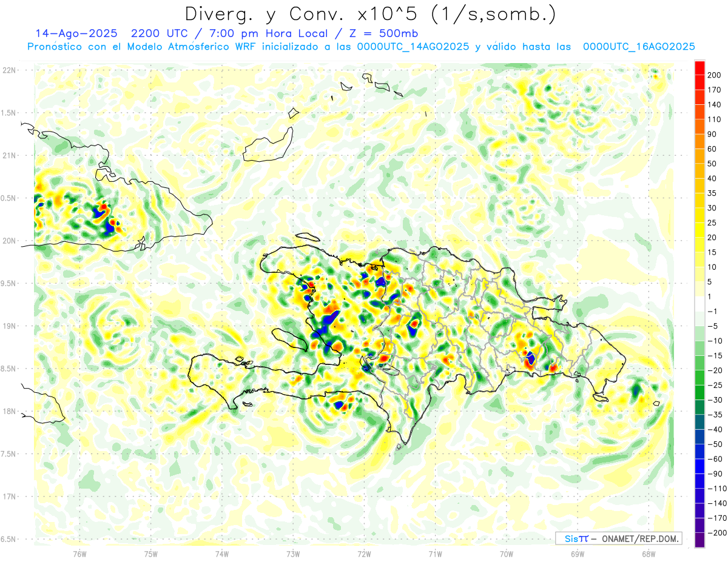The height and width of the screenshot is (562, 728).
Task: Click the '20N' latitude label
Action: tap(9, 241)
